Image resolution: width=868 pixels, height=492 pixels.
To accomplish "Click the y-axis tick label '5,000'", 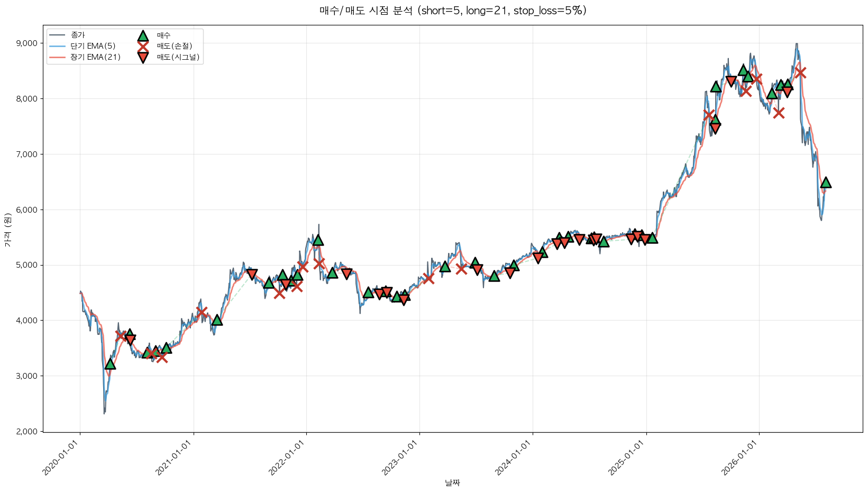I will point(28,265).
